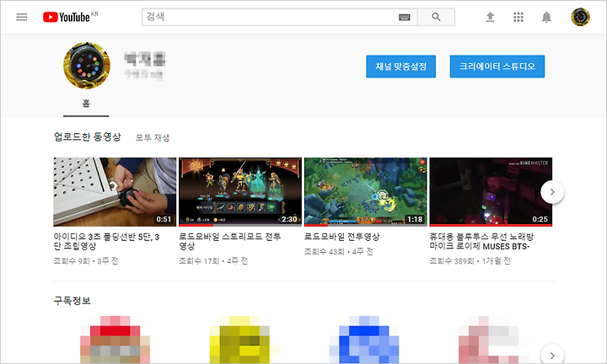Viewport: 607px width, 364px height.
Task: Open the 업로드한 동영상 section heading
Action: pos(87,136)
